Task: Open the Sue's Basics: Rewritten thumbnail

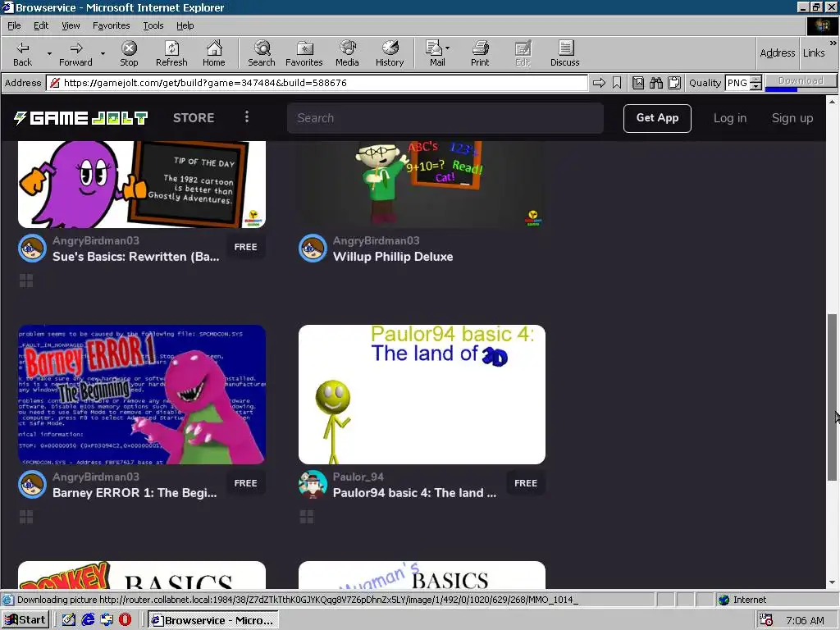Action: pyautogui.click(x=142, y=185)
